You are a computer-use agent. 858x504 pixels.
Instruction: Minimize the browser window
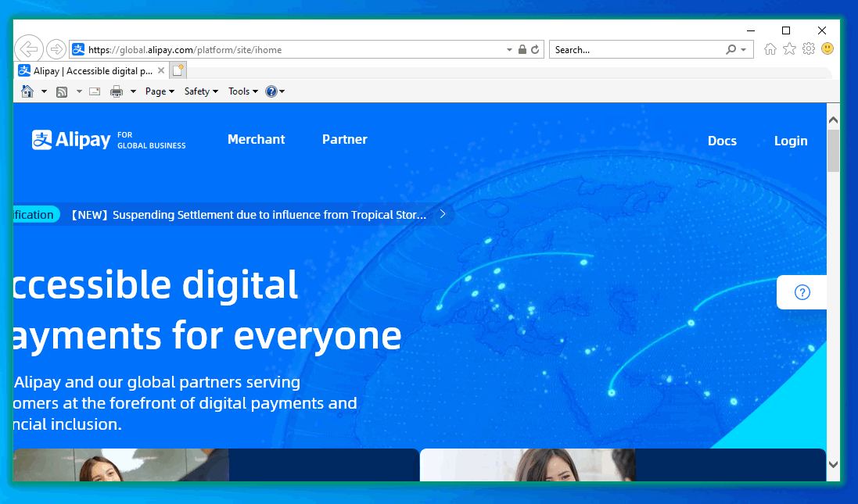click(x=751, y=30)
